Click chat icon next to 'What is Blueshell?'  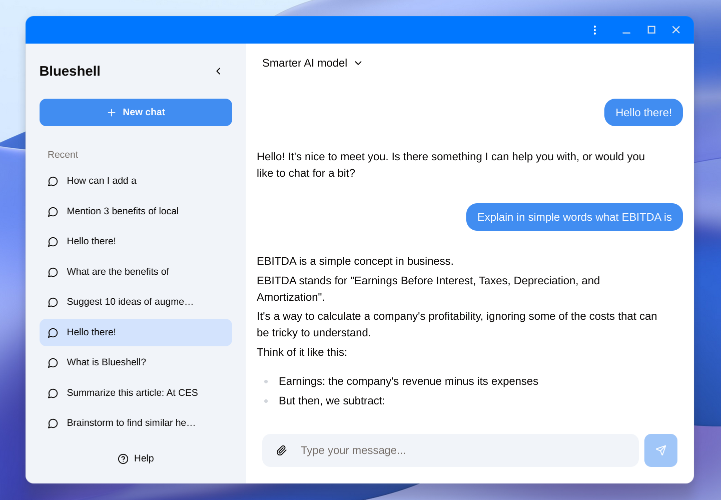pyautogui.click(x=53, y=363)
